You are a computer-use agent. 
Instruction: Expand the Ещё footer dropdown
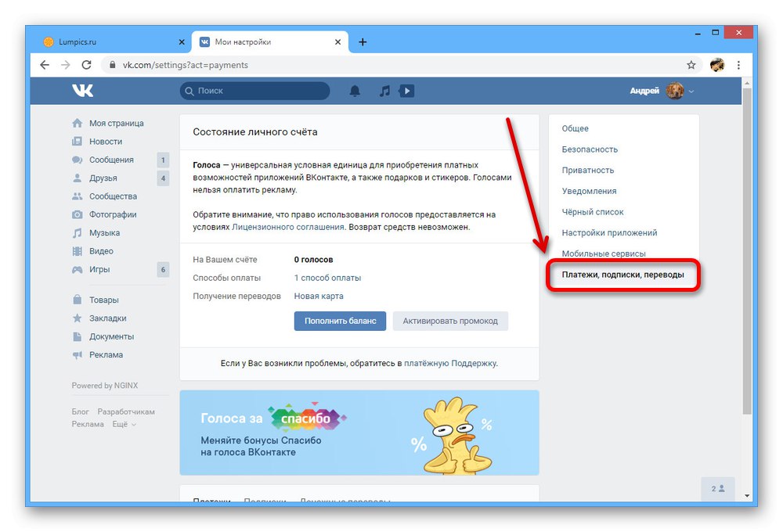coord(124,424)
